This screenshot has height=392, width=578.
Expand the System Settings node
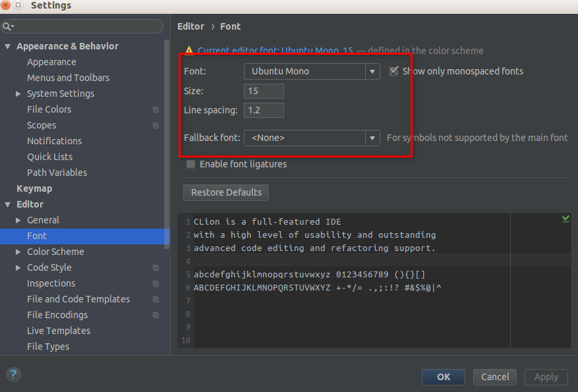pyautogui.click(x=18, y=94)
